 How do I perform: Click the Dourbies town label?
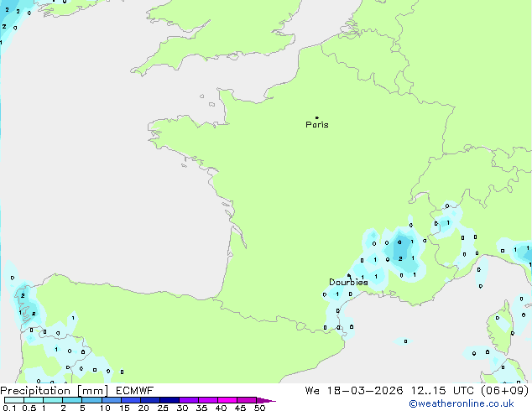click(x=347, y=283)
